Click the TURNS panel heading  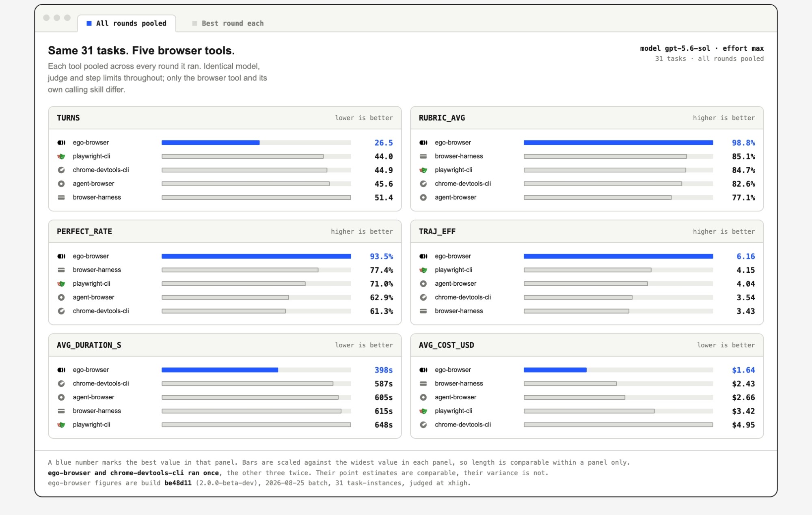(68, 118)
